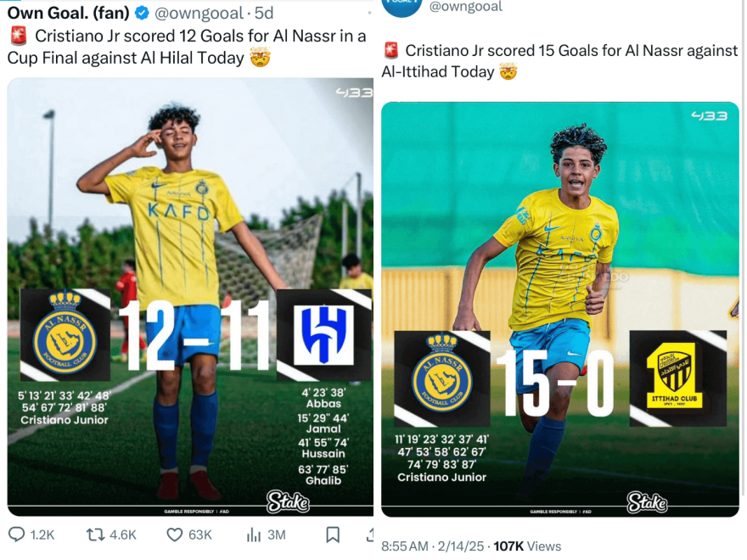
Task: Click the tweet text about 12 Goals Cup Final
Action: 187,47
